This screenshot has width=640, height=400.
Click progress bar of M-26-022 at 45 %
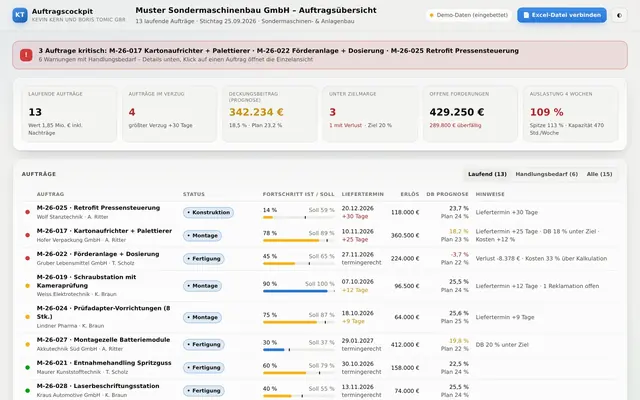click(x=299, y=264)
